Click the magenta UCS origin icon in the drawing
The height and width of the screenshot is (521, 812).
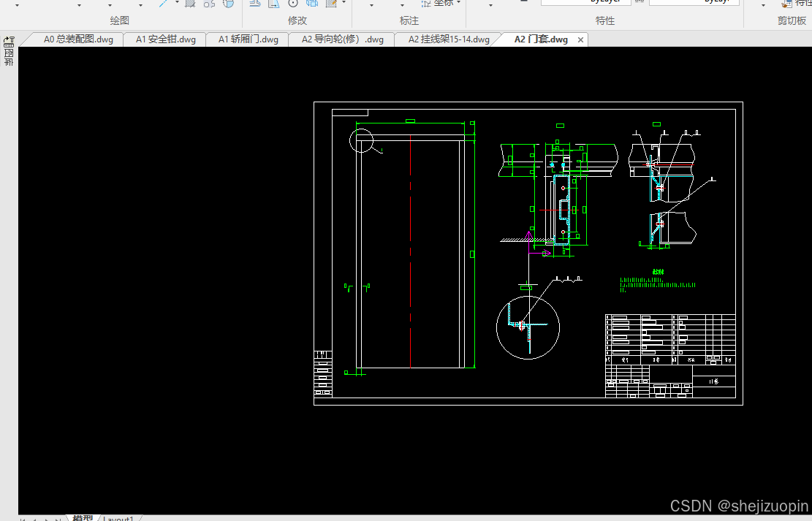537,243
